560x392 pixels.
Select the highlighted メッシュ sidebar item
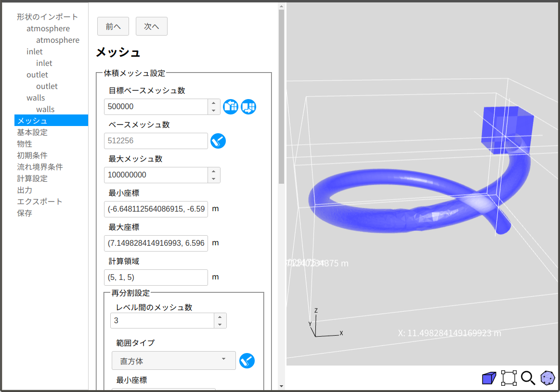(x=51, y=120)
